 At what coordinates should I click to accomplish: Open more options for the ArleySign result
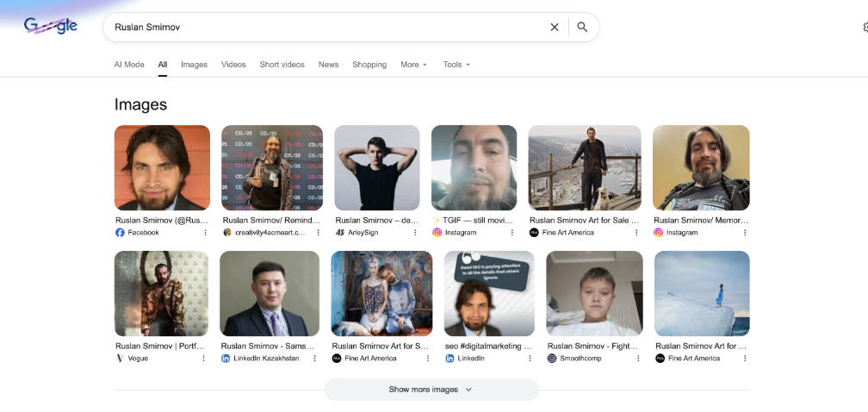(x=415, y=233)
